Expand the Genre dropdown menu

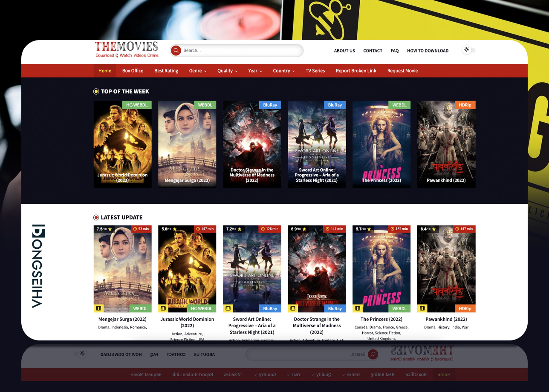(198, 71)
